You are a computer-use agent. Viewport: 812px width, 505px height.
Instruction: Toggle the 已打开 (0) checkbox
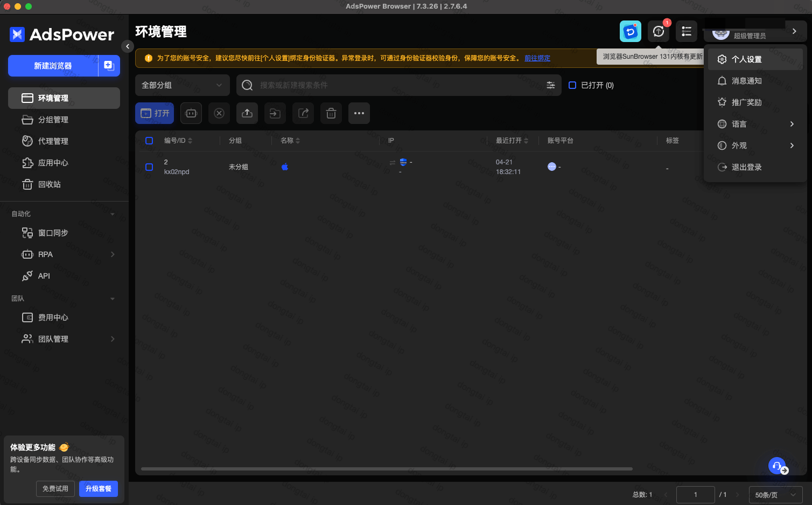[572, 85]
